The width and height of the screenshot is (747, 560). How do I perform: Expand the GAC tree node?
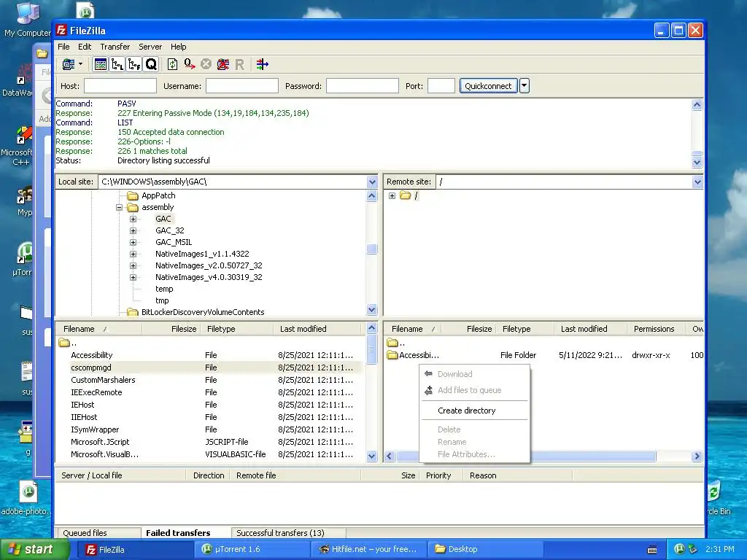(x=133, y=219)
